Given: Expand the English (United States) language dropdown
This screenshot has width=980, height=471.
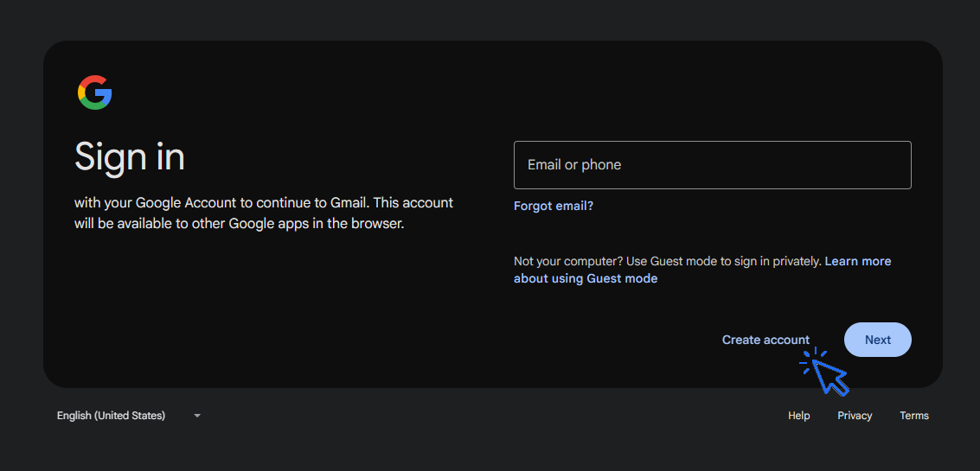Looking at the screenshot, I should click(129, 416).
